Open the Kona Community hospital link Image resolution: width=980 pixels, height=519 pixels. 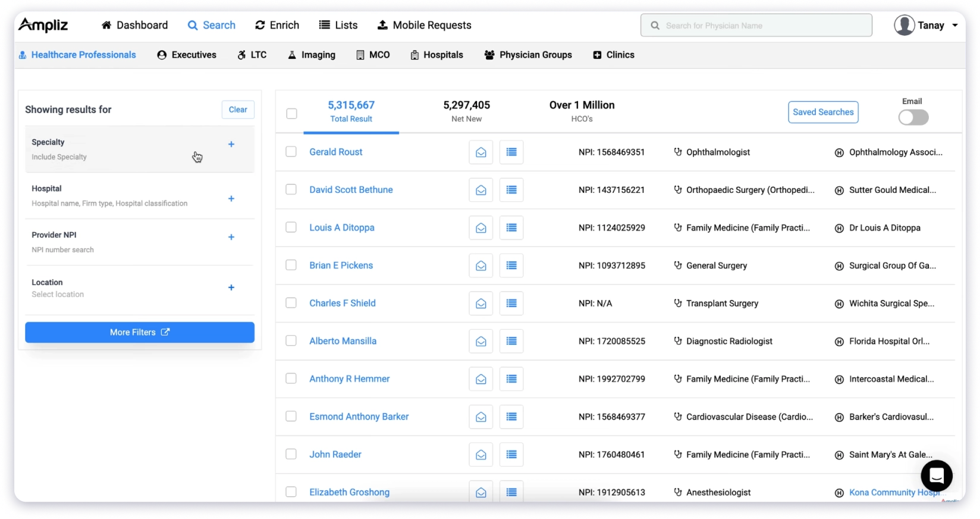click(x=894, y=492)
